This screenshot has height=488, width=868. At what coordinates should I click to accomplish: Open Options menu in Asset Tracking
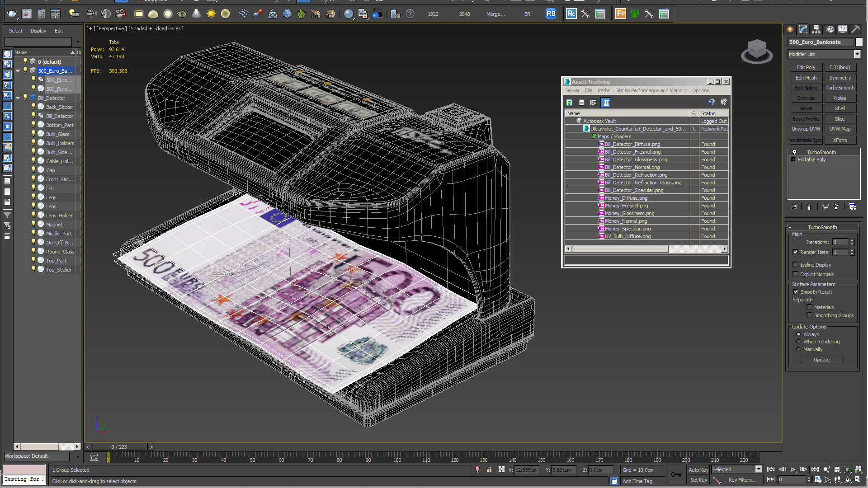[x=700, y=90]
